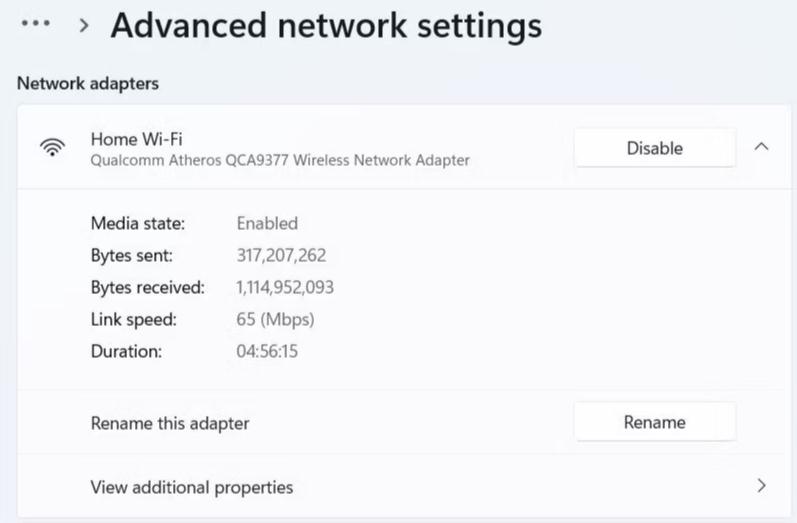Click the Wi-Fi signal icon
The height and width of the screenshot is (523, 797).
52,148
